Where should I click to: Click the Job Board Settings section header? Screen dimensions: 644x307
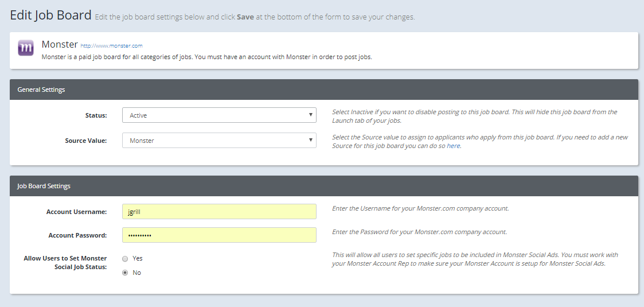[44, 186]
